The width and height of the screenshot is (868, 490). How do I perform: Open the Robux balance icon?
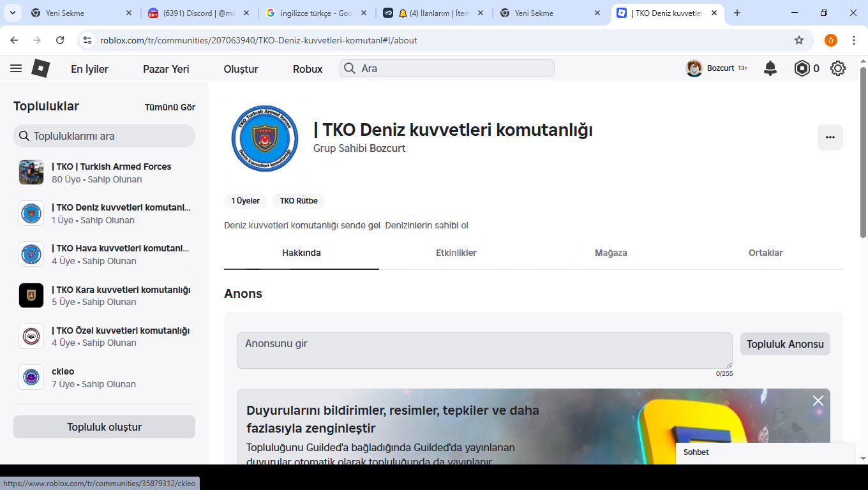802,68
